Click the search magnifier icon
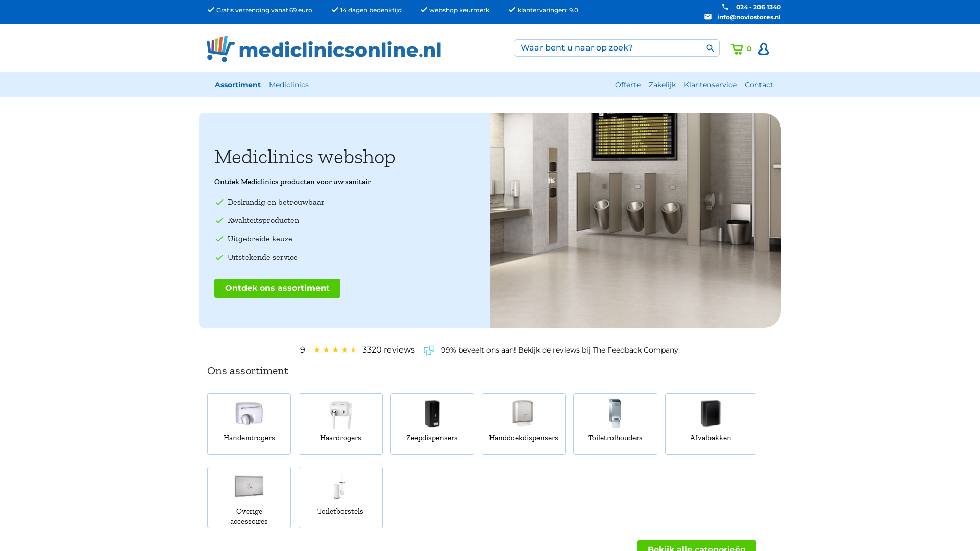Screen dimensions: 980x551 coord(710,48)
